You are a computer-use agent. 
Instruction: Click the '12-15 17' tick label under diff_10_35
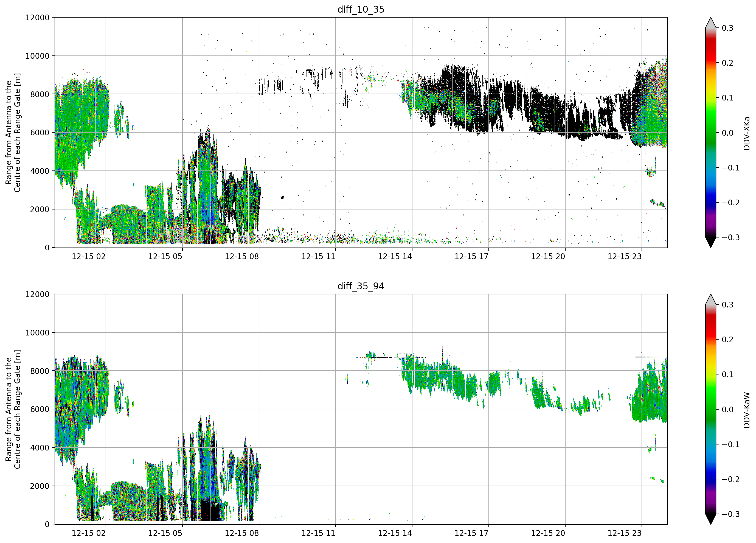click(x=471, y=256)
